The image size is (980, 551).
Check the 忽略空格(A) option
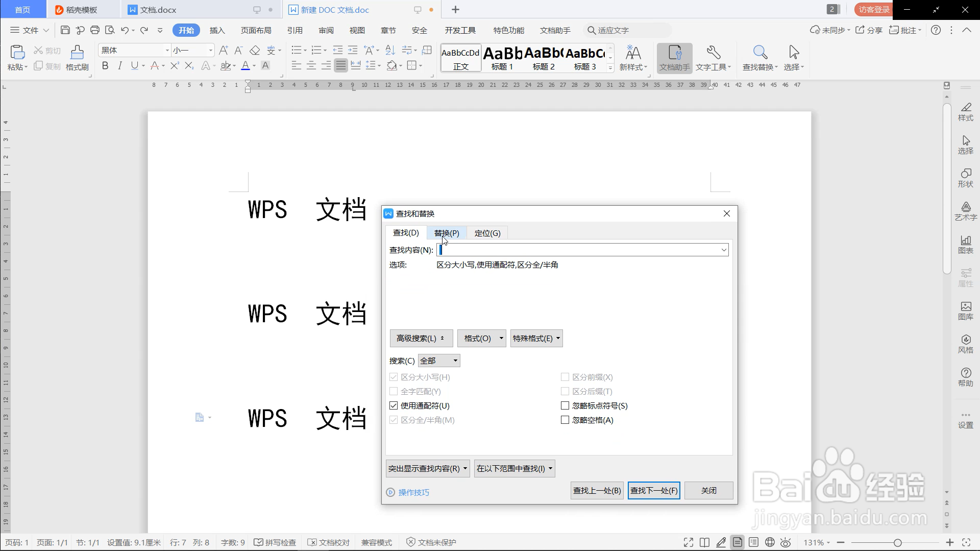(565, 420)
